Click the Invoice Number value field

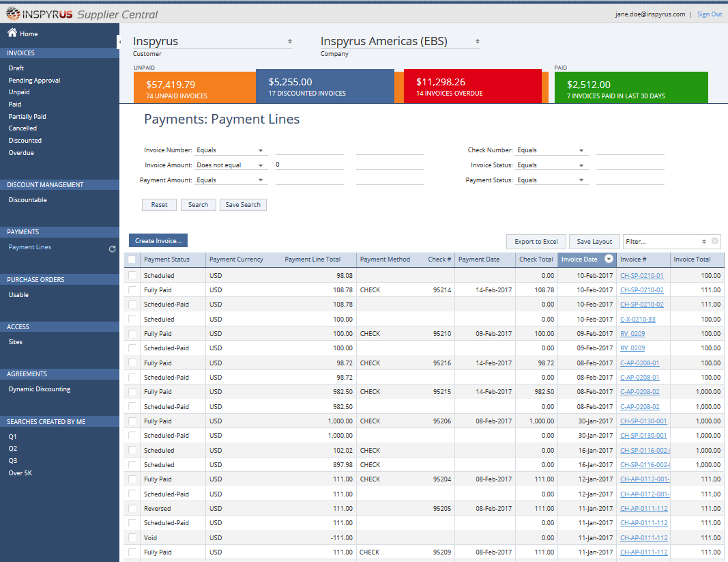[x=309, y=150]
